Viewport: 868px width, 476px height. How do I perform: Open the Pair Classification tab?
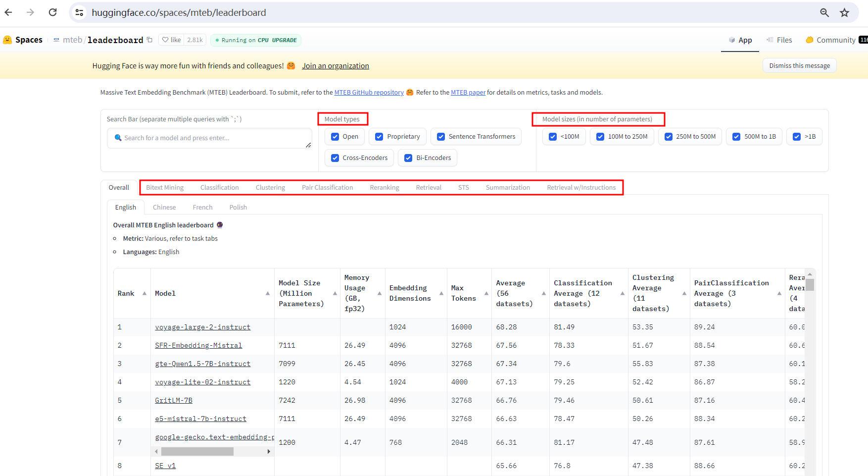(328, 187)
